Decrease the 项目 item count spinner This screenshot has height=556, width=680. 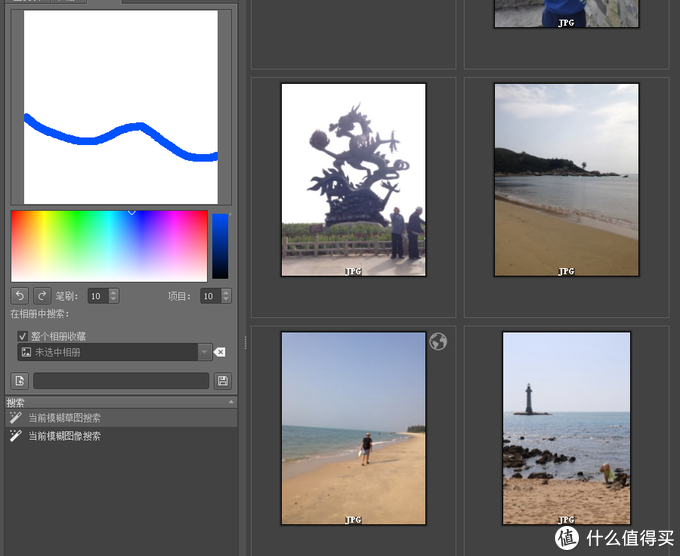(225, 300)
